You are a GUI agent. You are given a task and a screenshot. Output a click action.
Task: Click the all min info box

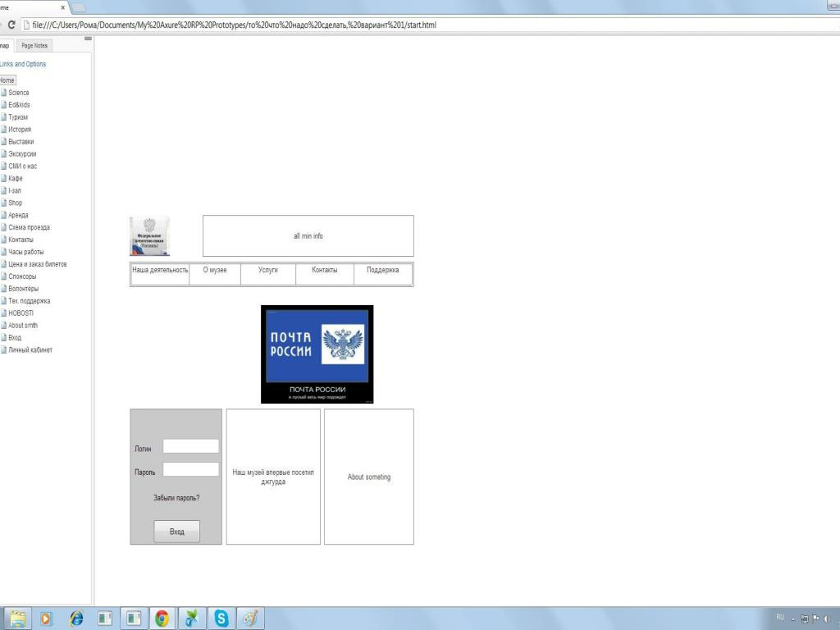308,235
